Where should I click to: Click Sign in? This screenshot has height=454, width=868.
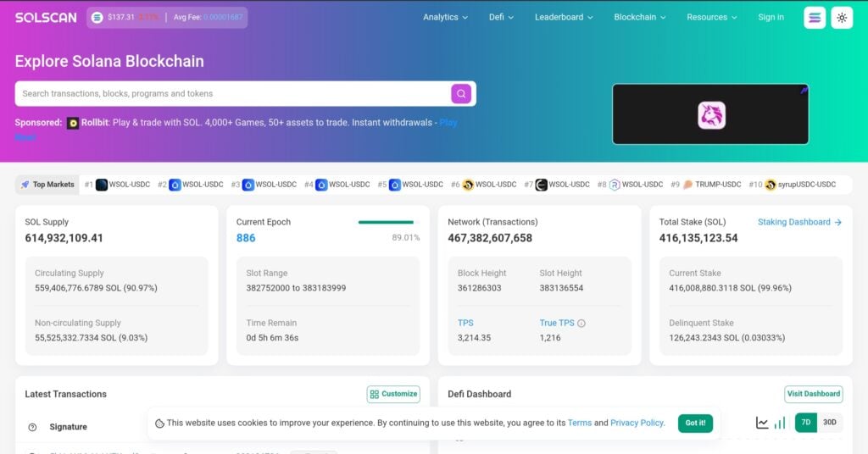click(771, 18)
